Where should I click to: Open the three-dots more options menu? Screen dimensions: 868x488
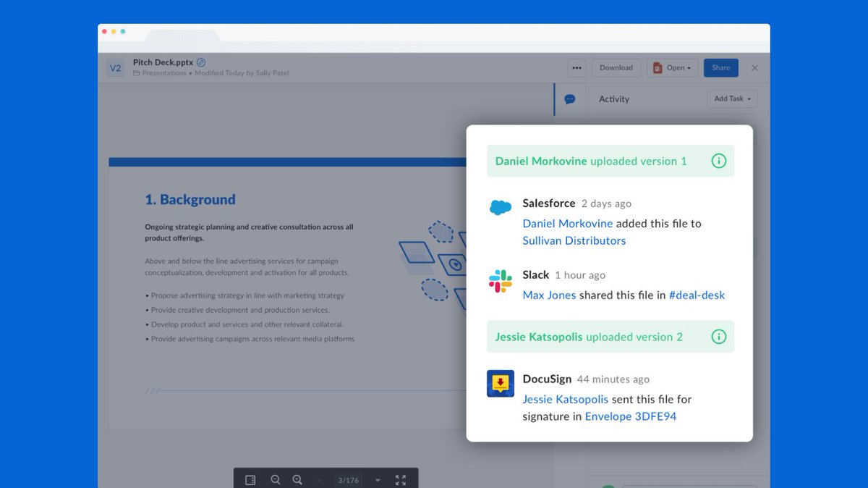click(x=576, y=68)
